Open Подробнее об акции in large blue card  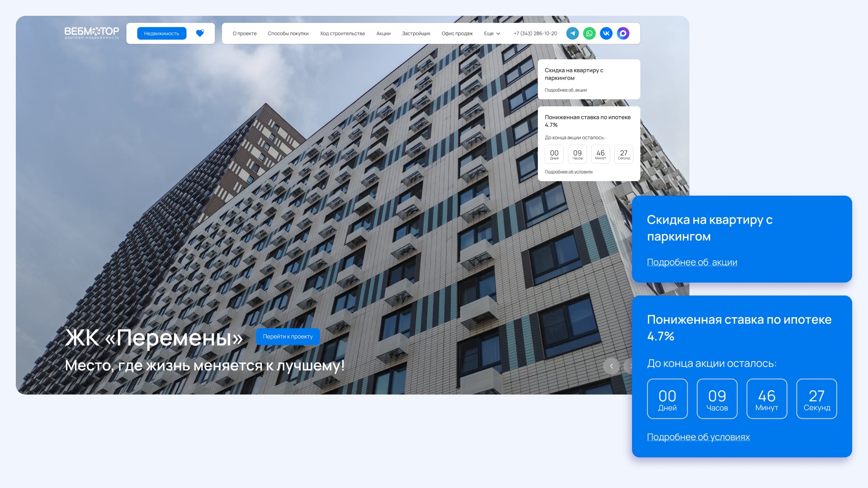[x=692, y=262]
